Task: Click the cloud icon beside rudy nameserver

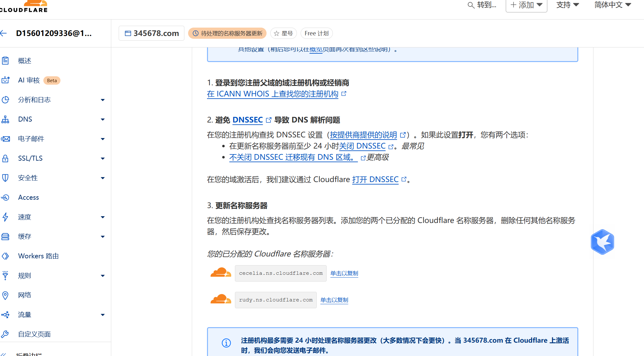Action: 221,300
